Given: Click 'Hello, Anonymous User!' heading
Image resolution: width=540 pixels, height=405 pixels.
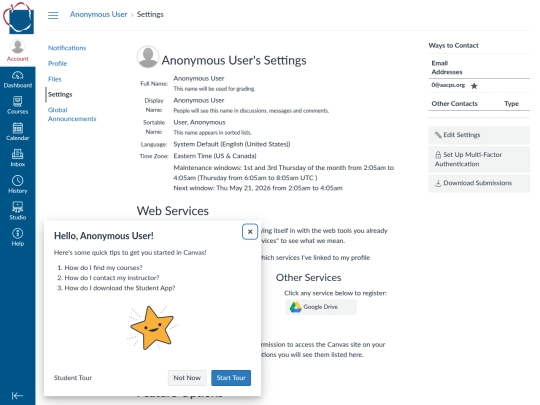Looking at the screenshot, I should 104,236.
